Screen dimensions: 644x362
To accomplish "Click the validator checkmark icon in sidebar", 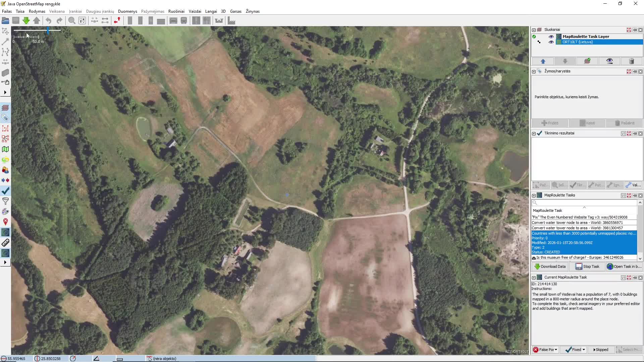I will 5,191.
